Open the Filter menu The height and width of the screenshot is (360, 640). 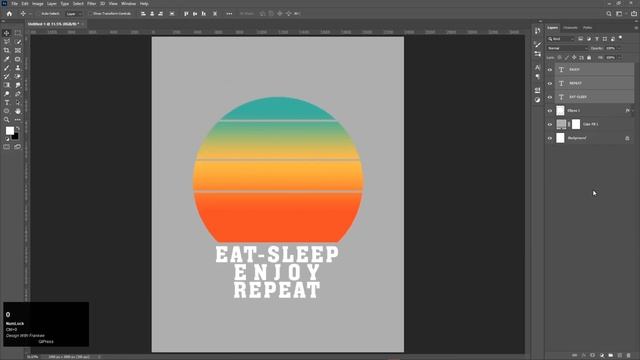tap(91, 4)
